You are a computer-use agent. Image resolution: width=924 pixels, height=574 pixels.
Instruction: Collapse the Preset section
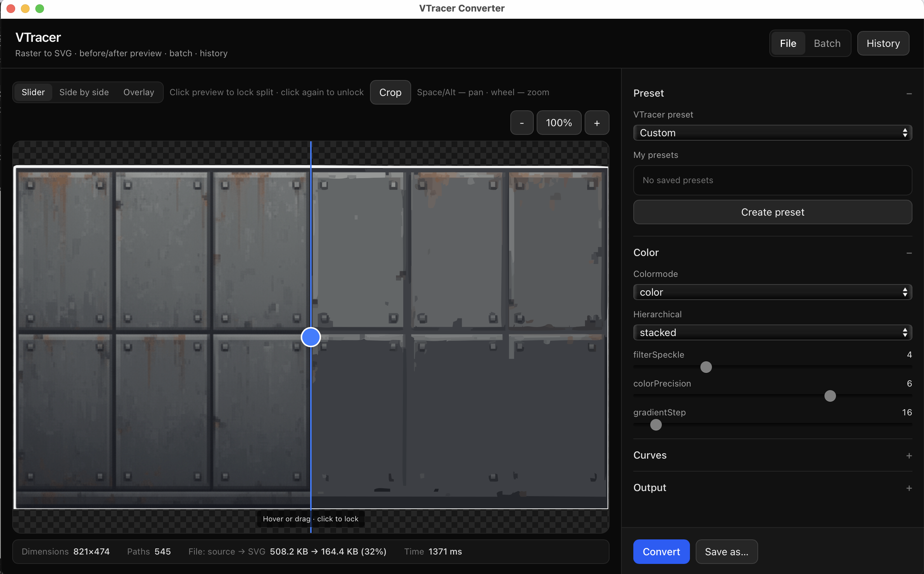click(x=909, y=93)
